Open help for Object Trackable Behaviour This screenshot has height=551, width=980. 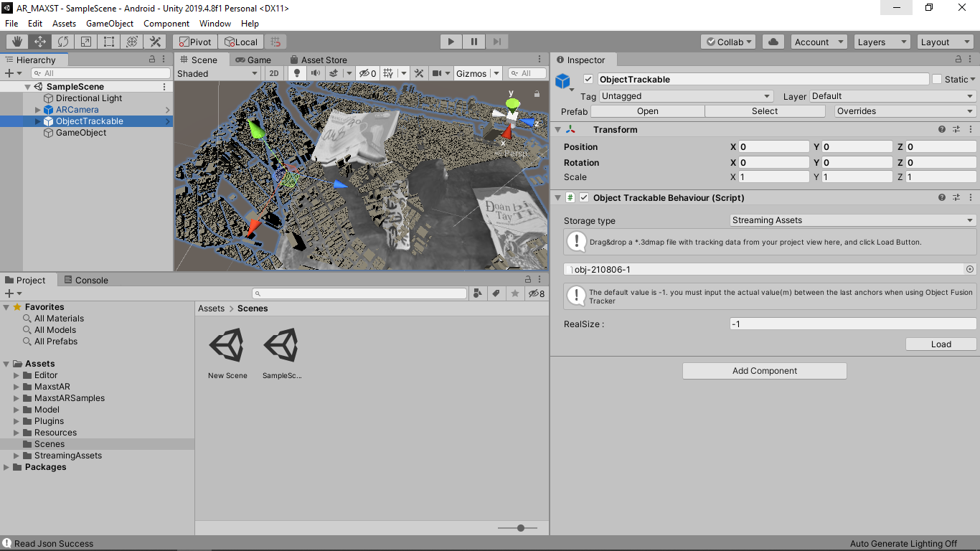[942, 197]
